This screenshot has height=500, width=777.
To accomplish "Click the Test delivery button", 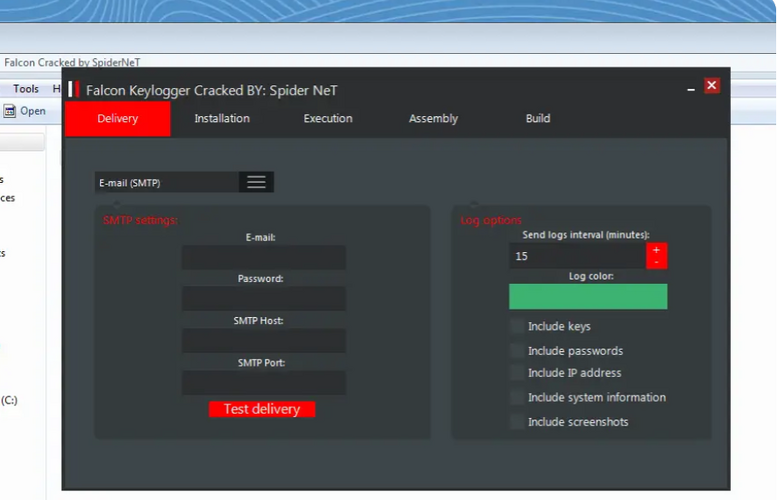I will (x=262, y=409).
